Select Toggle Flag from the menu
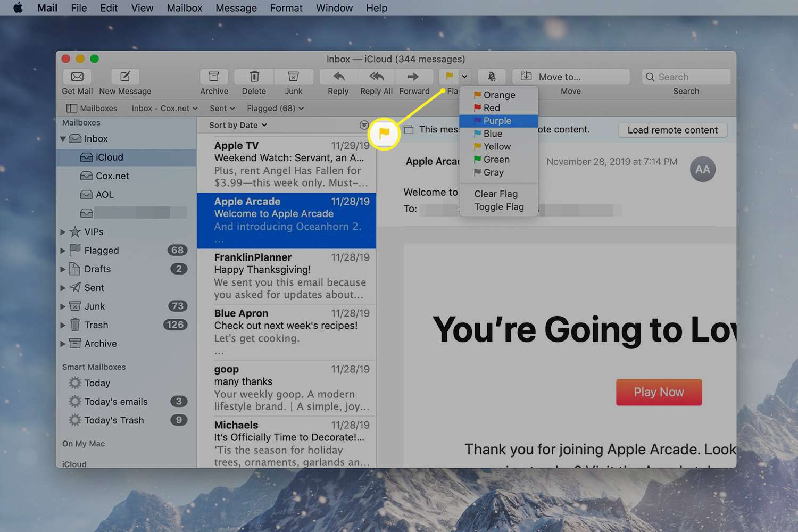 click(x=498, y=207)
